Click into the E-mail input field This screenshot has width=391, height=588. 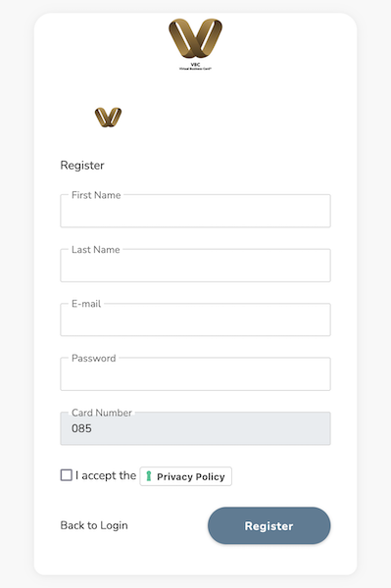(x=195, y=319)
